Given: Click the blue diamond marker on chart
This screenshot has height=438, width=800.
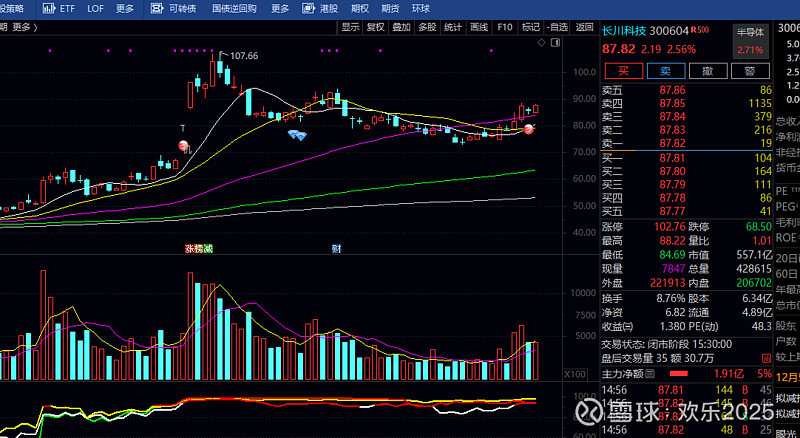Looking at the screenshot, I should [297, 134].
